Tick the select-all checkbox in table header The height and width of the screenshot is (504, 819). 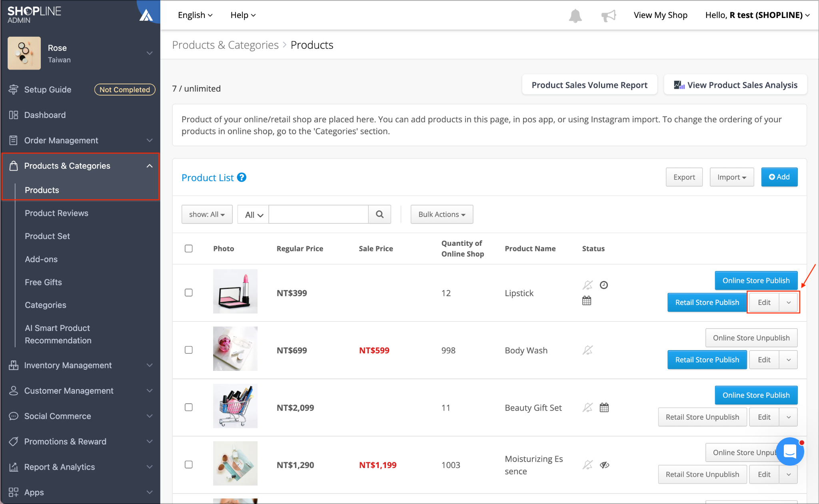click(x=189, y=249)
